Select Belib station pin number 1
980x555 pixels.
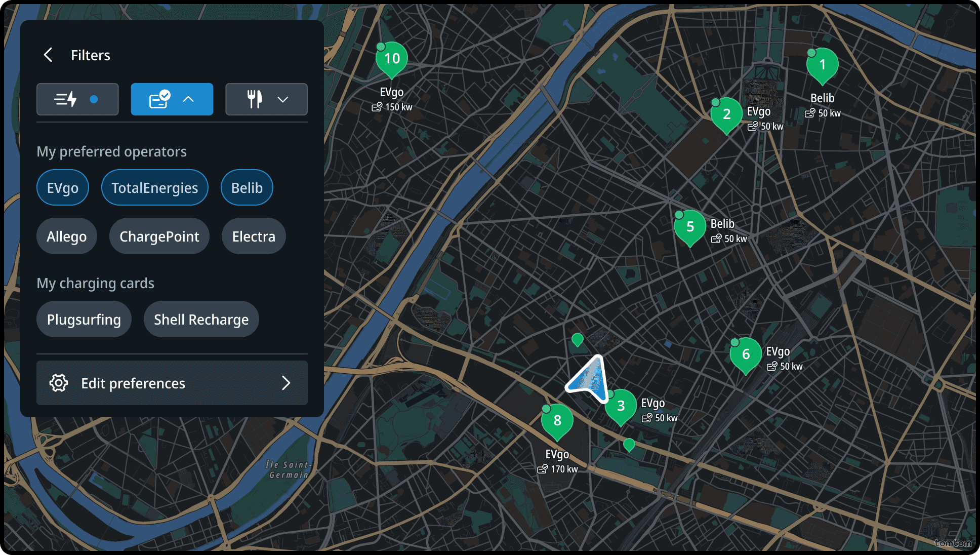tap(822, 65)
